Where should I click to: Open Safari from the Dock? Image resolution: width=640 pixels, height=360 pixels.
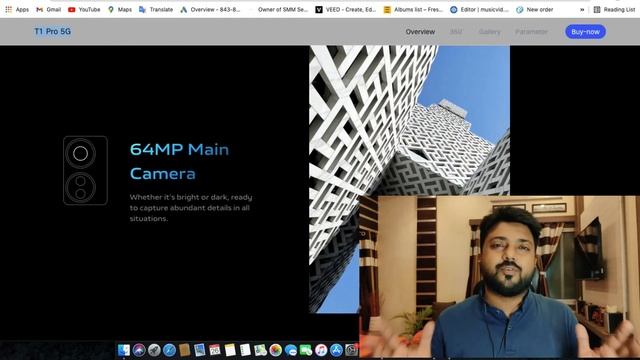[169, 350]
